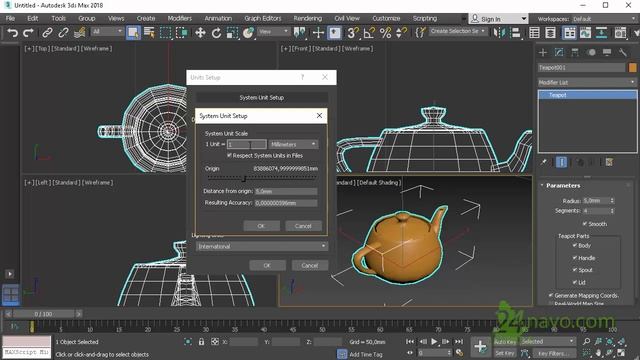Toggle the Lid teapot part
This screenshot has height=360, width=640.
pos(575,282)
